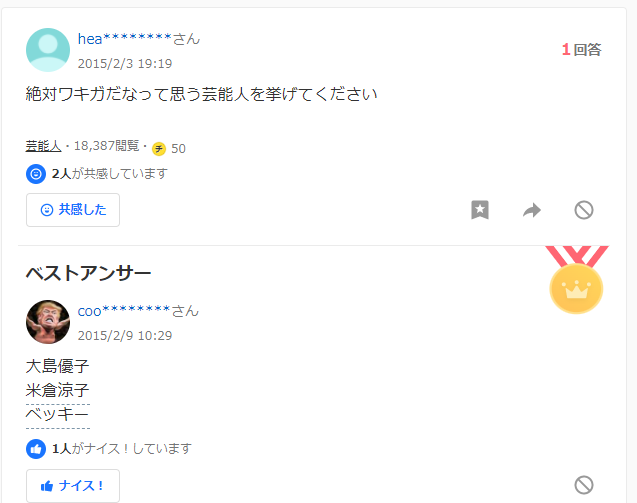Open the asker's teal default avatar

tap(48, 50)
